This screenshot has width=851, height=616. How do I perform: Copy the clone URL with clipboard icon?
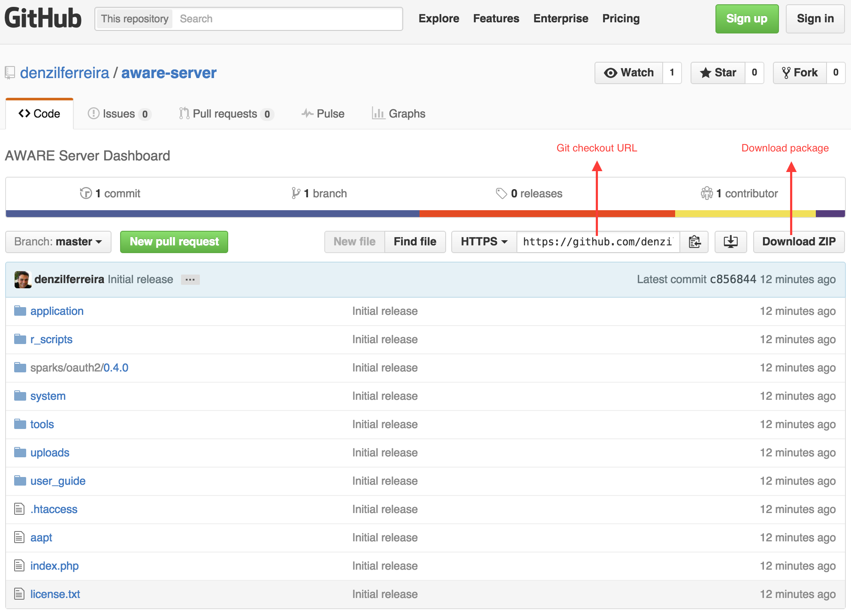pyautogui.click(x=694, y=242)
